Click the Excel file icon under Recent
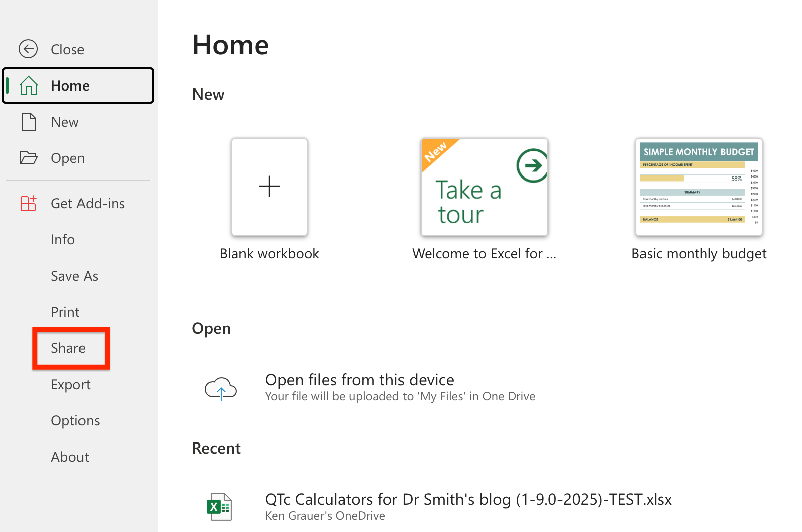 [219, 507]
